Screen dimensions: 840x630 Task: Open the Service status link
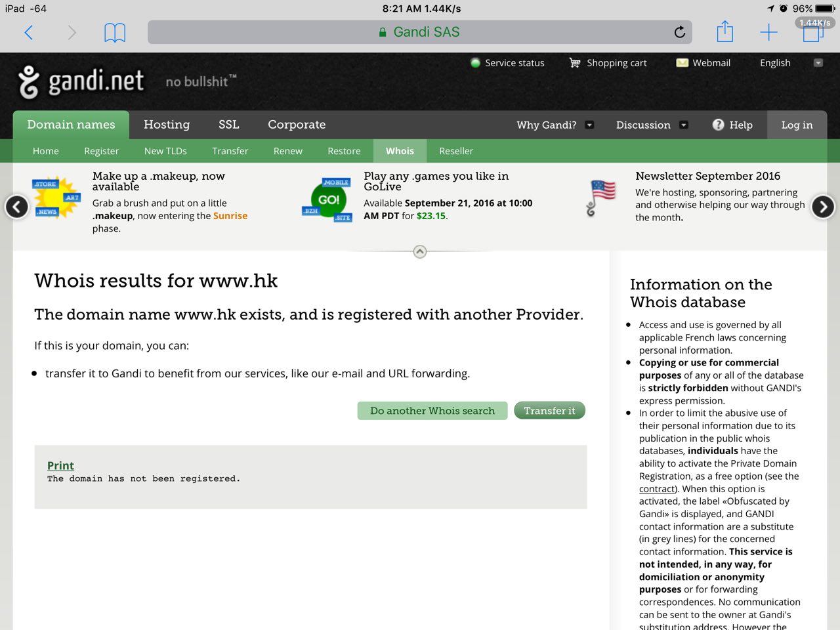point(514,63)
